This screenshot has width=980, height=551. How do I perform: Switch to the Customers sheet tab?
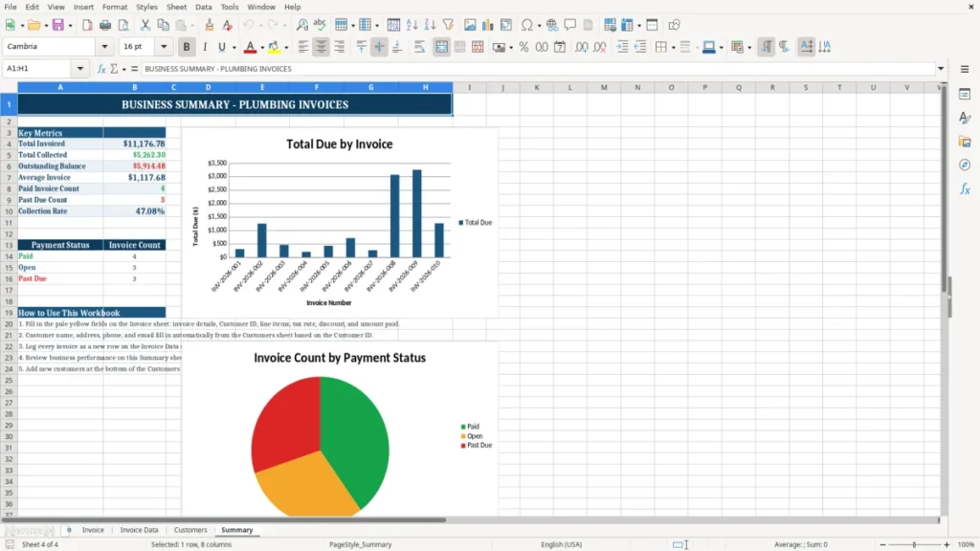click(x=190, y=530)
